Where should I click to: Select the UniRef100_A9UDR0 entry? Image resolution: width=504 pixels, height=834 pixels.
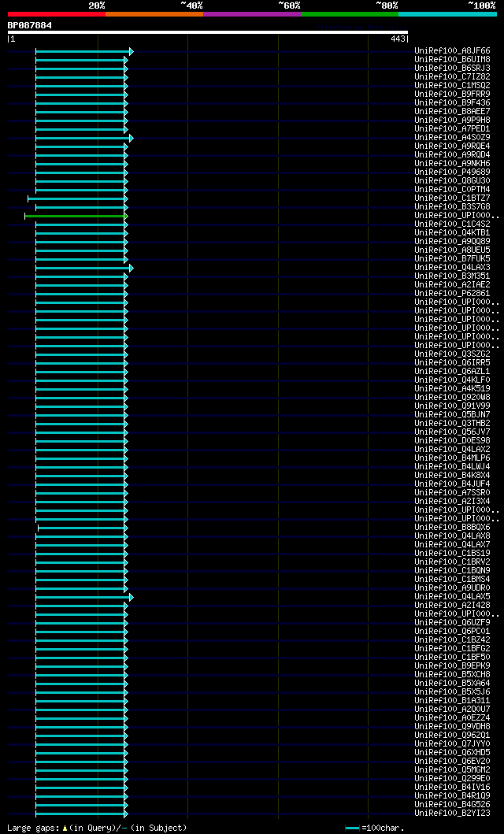pos(453,588)
